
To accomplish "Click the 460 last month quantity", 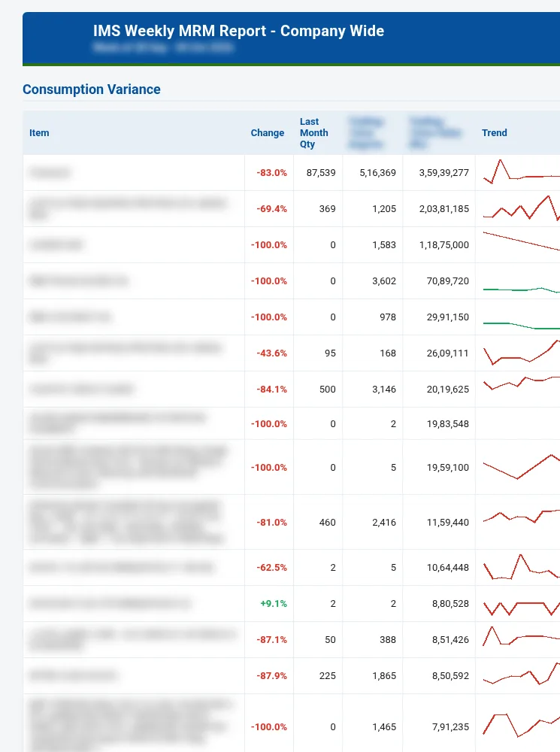I will (328, 523).
